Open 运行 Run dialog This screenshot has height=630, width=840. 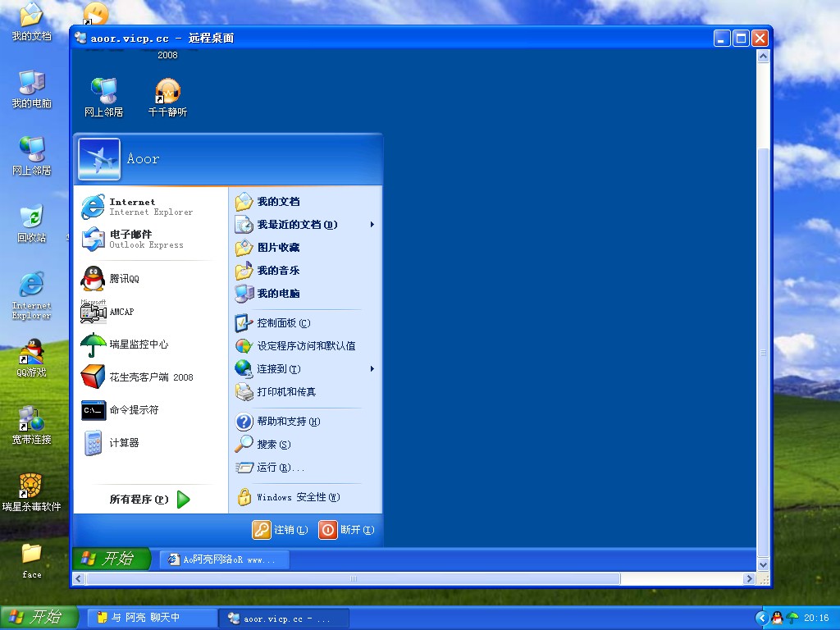[305, 468]
